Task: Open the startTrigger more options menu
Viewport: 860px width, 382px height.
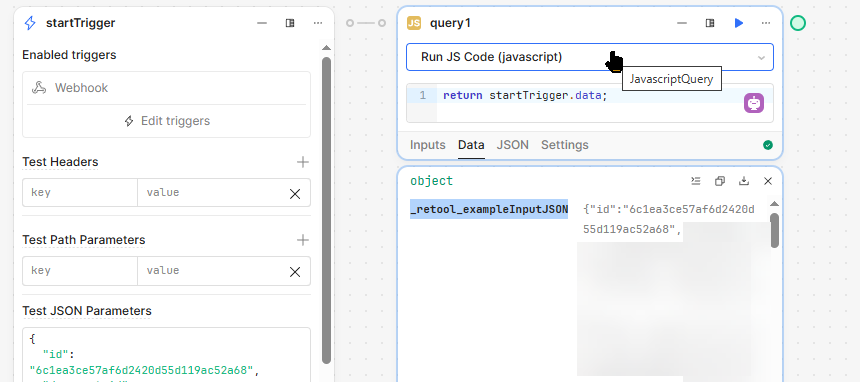Action: (318, 23)
